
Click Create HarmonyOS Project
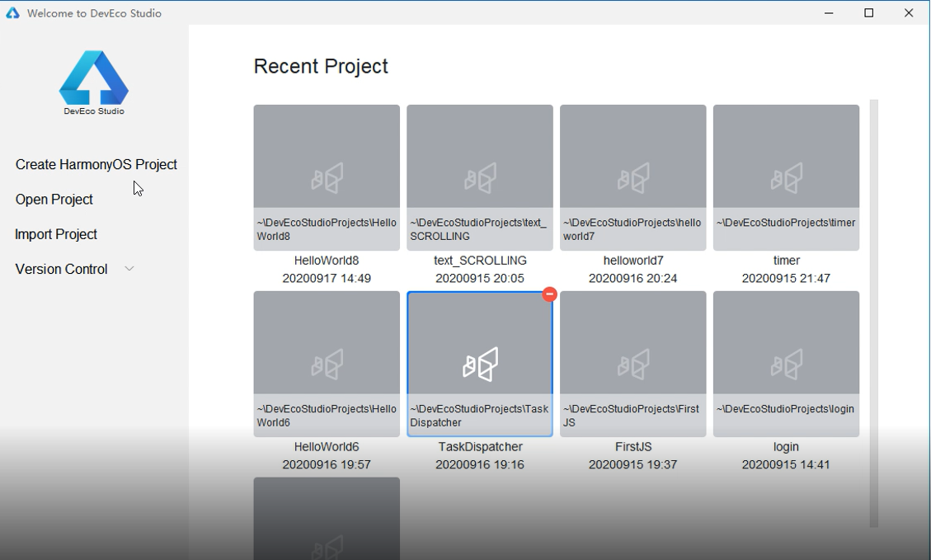pos(96,164)
